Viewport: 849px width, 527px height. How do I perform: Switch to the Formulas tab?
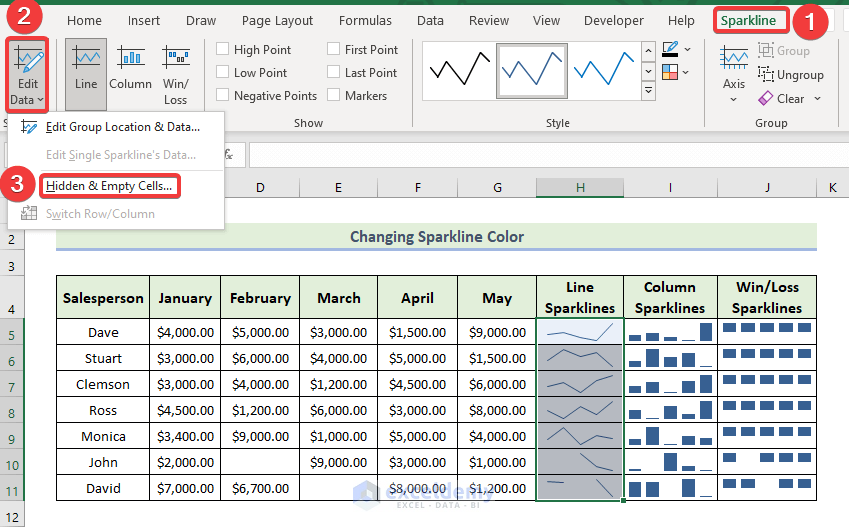[x=365, y=20]
